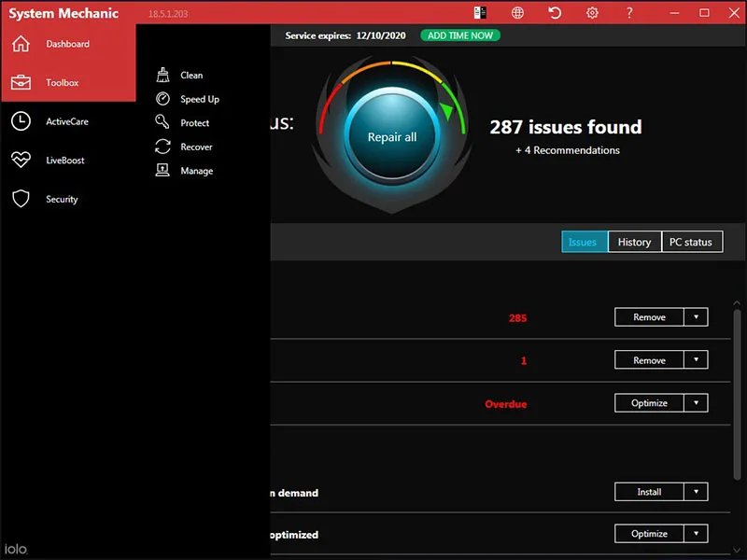Click the Security shield icon

(x=21, y=199)
